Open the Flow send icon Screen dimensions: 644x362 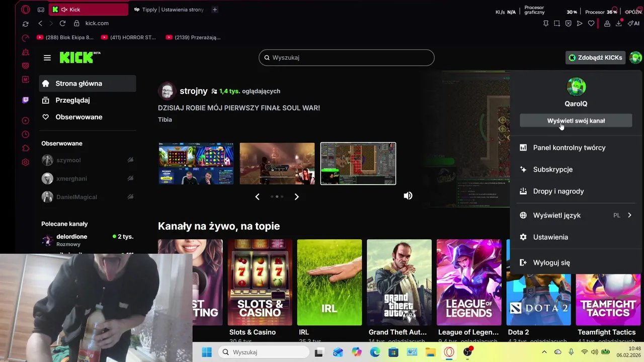[580, 23]
